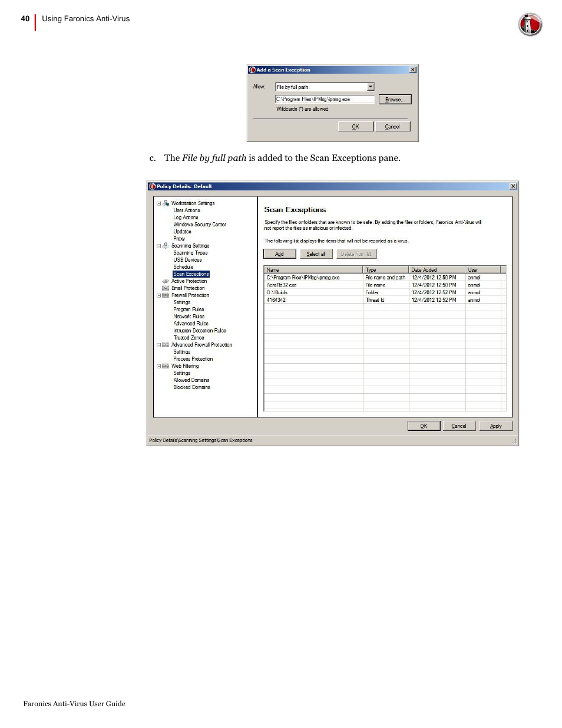Click Apply in Policy Details window
Viewport: 562px width, 728px height.
tap(496, 426)
